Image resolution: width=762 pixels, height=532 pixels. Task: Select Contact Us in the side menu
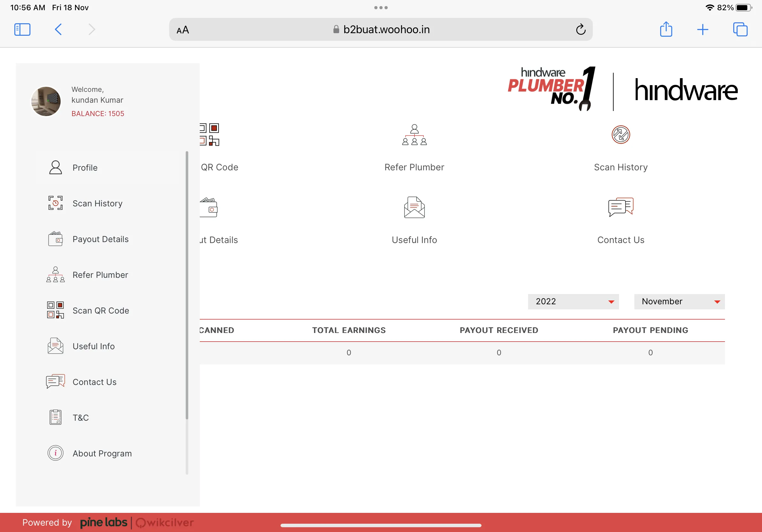click(107, 382)
